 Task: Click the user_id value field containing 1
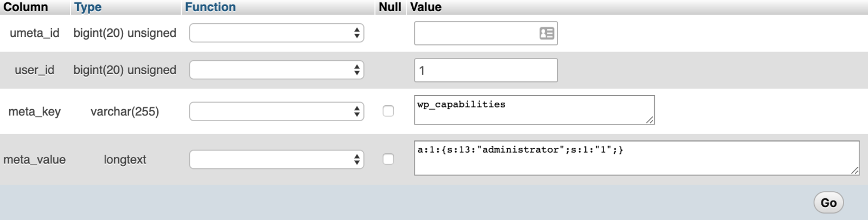[486, 70]
